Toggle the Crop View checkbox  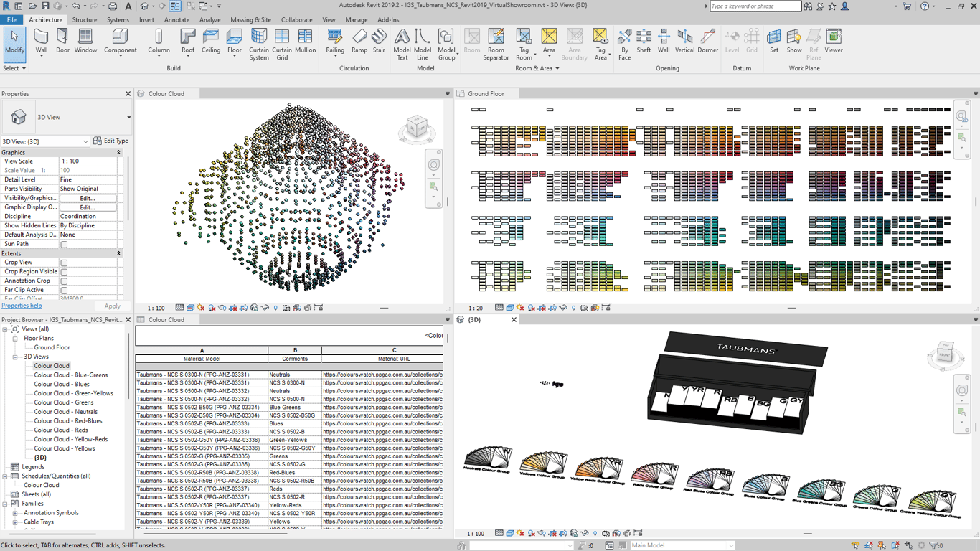coord(64,263)
